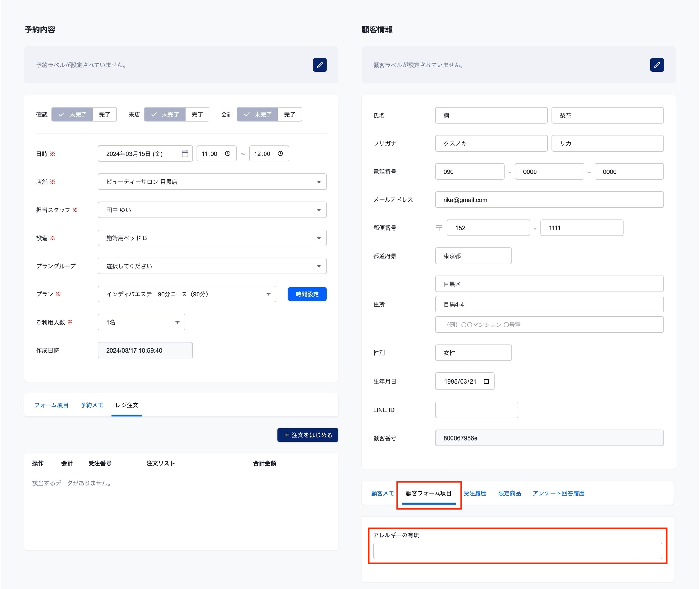
Task: Open the プラン dropdown
Action: click(x=187, y=294)
